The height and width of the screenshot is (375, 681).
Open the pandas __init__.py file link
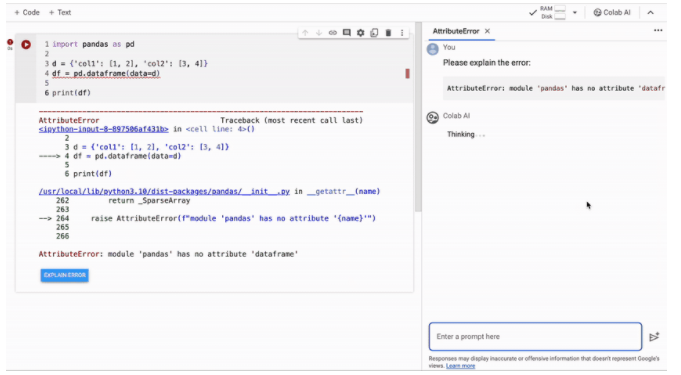(164, 191)
